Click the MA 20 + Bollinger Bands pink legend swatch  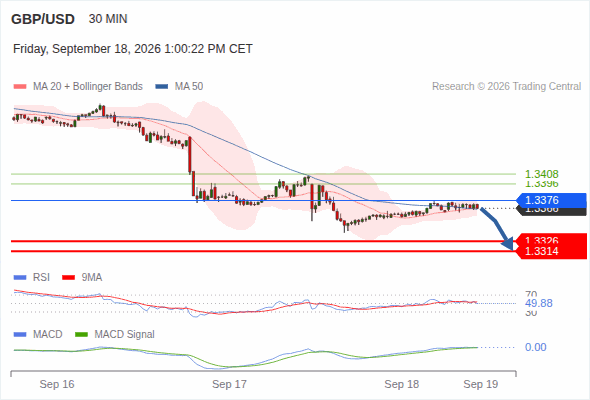tap(20, 87)
